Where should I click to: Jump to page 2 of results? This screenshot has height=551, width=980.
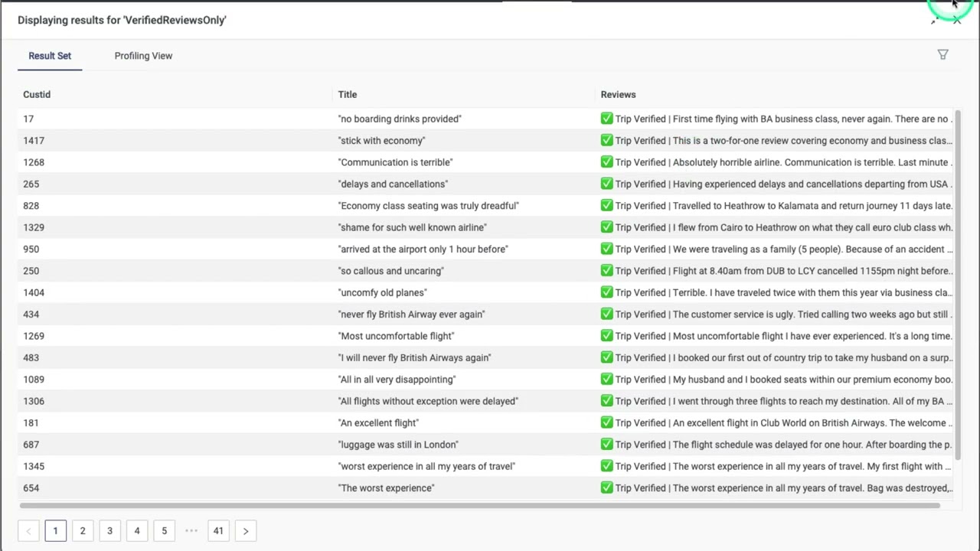pyautogui.click(x=83, y=531)
